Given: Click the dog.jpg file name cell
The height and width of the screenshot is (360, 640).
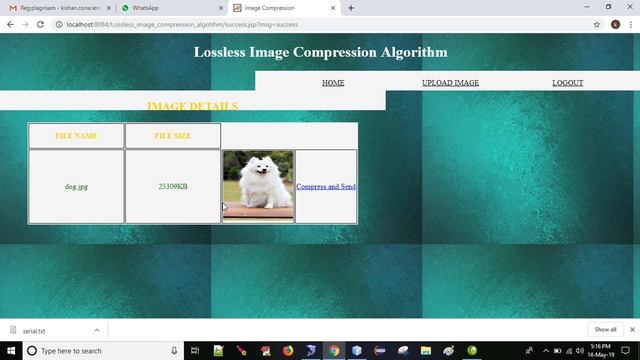Looking at the screenshot, I should 76,187.
